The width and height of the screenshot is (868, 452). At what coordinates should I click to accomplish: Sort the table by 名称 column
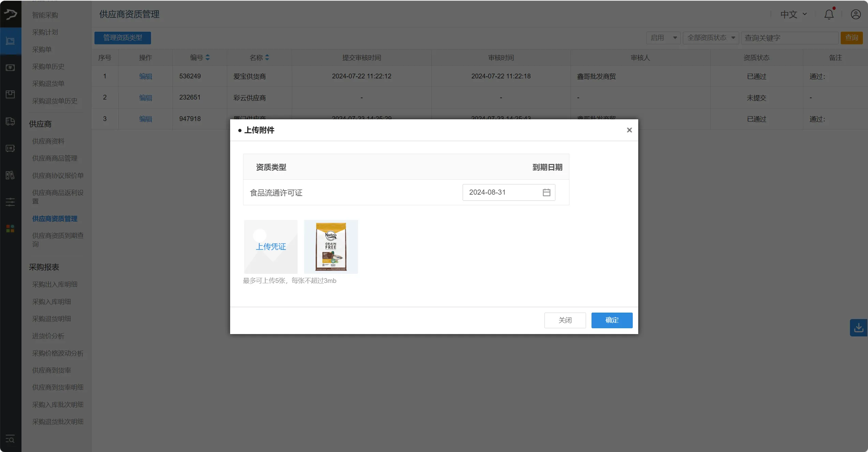point(267,58)
